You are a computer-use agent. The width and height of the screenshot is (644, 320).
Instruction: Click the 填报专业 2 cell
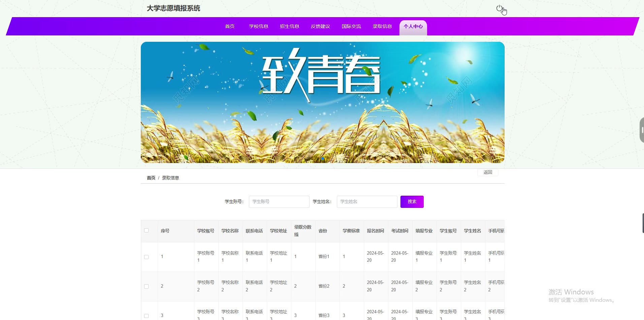pos(424,286)
